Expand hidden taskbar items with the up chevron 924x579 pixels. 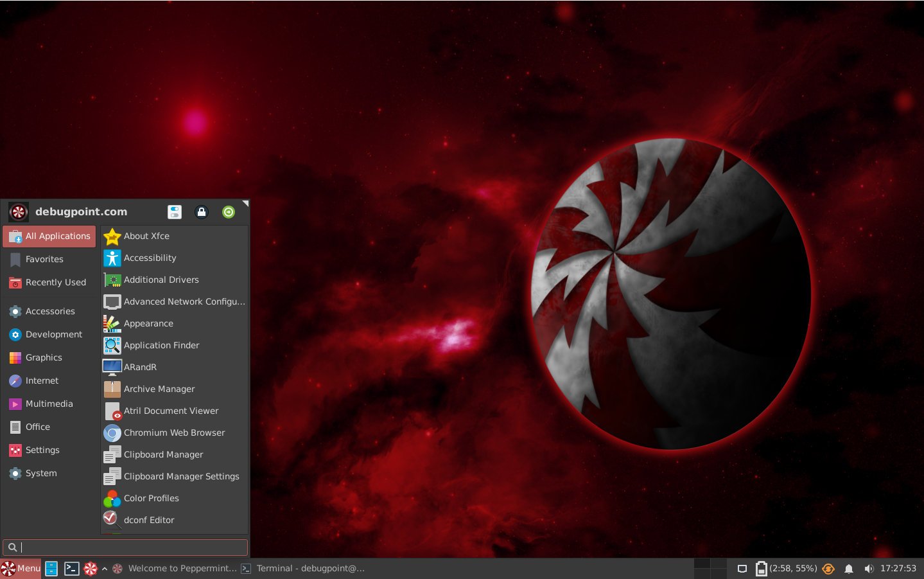(x=104, y=568)
